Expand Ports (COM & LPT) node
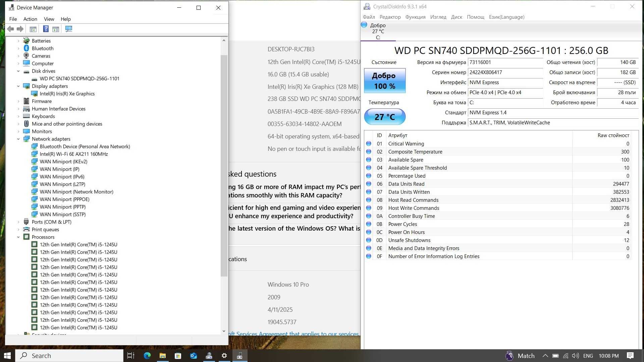This screenshot has width=644, height=362. (x=18, y=222)
